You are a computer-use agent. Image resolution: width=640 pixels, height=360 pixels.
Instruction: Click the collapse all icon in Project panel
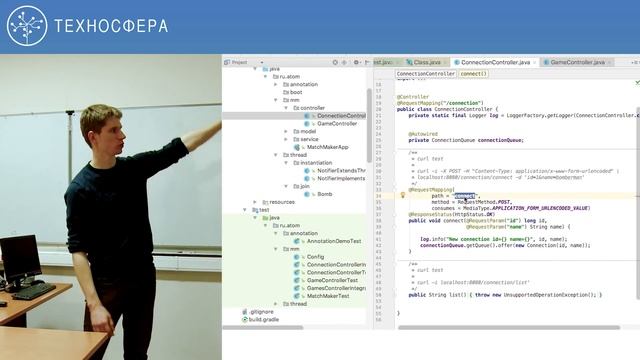(x=344, y=62)
